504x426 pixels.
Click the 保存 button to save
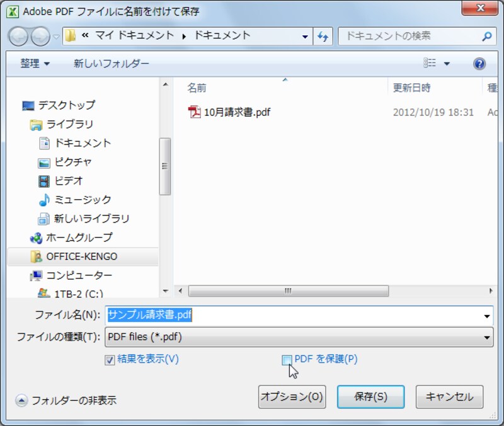[370, 397]
